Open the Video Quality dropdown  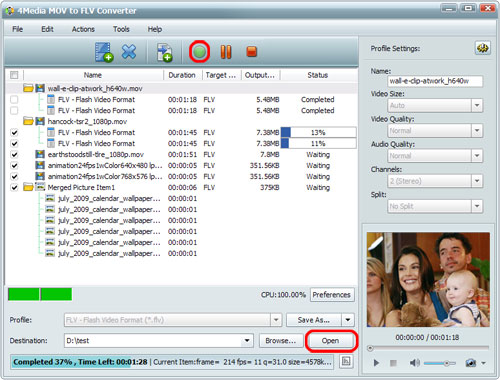pos(477,131)
